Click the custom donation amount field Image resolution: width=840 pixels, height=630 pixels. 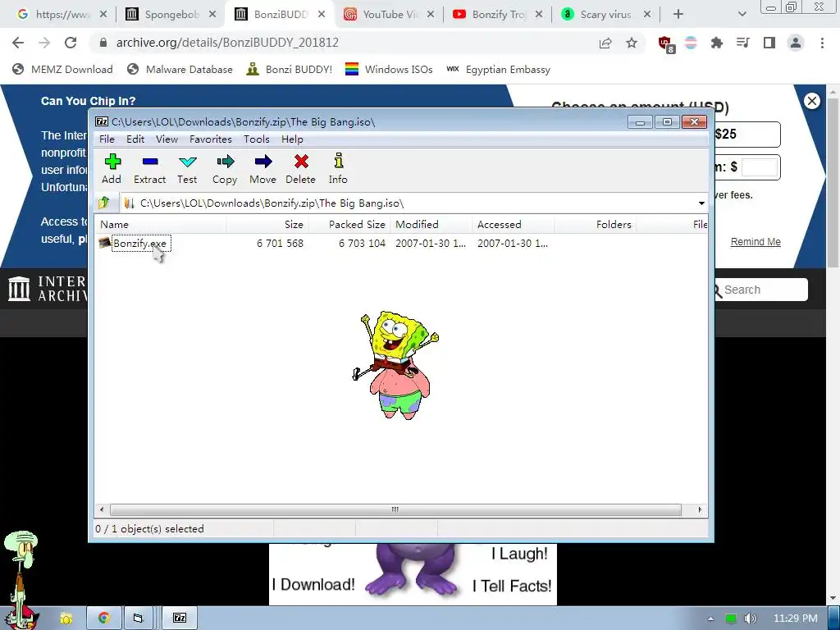(x=760, y=167)
